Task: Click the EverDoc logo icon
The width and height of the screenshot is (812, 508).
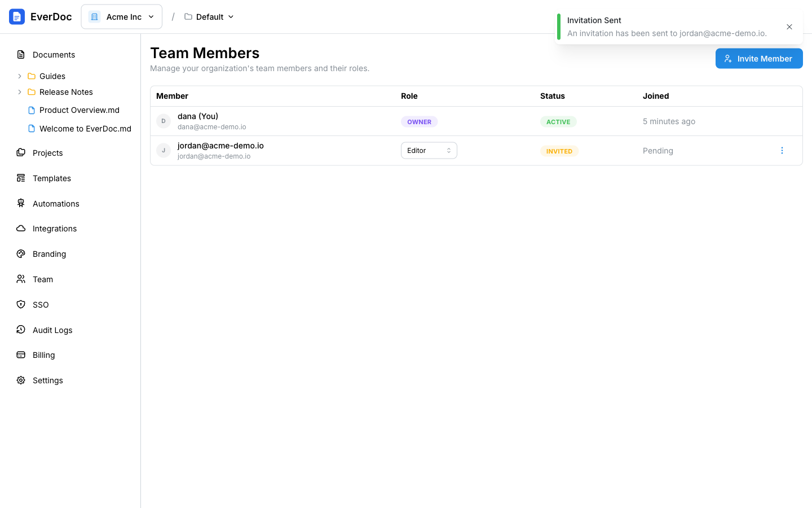Action: pos(17,17)
